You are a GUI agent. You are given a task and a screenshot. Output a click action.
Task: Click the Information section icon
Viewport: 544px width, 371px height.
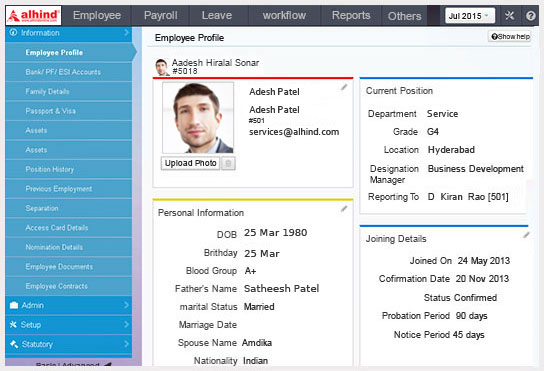(x=13, y=33)
